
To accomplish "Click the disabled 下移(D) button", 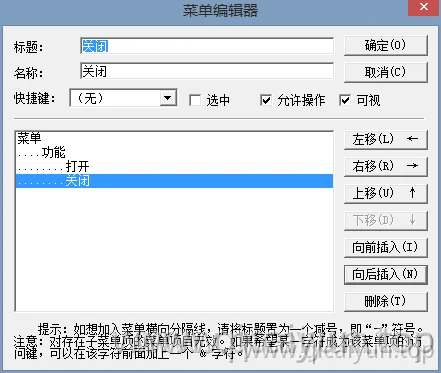I will coord(385,220).
